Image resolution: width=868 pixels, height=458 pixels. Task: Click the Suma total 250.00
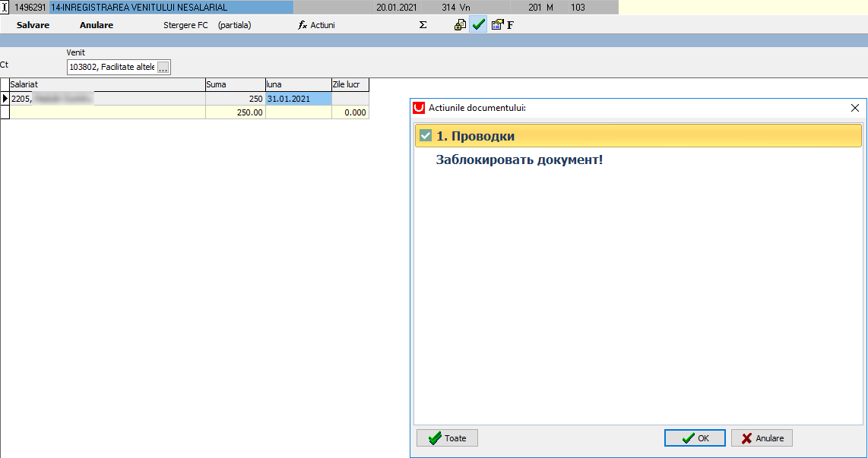236,112
